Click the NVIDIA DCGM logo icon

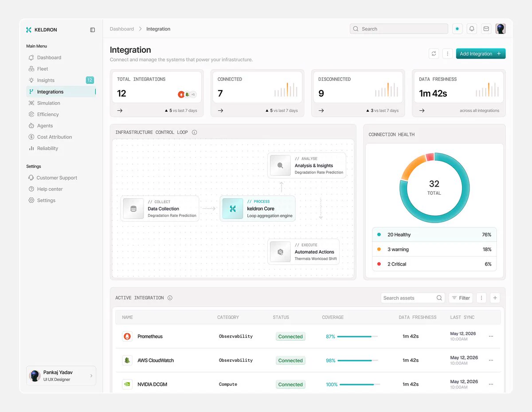(127, 384)
